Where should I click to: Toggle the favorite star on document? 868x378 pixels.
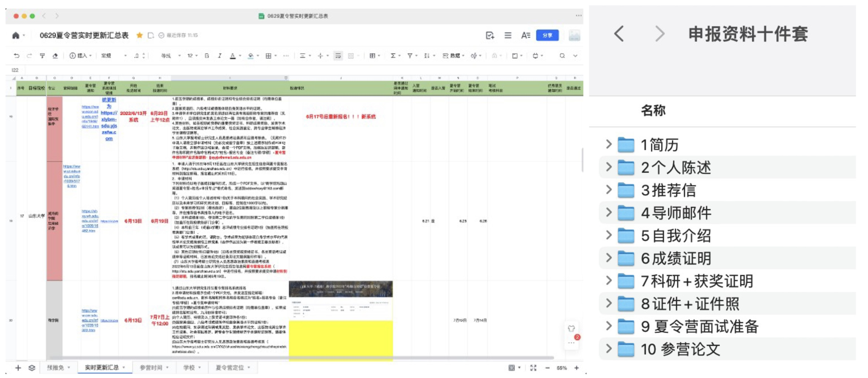coord(139,35)
